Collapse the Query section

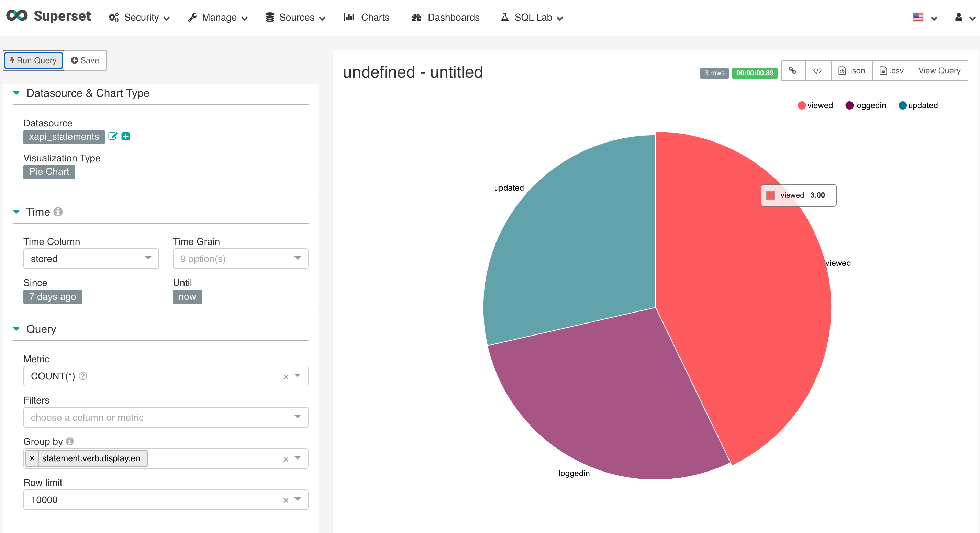(16, 329)
